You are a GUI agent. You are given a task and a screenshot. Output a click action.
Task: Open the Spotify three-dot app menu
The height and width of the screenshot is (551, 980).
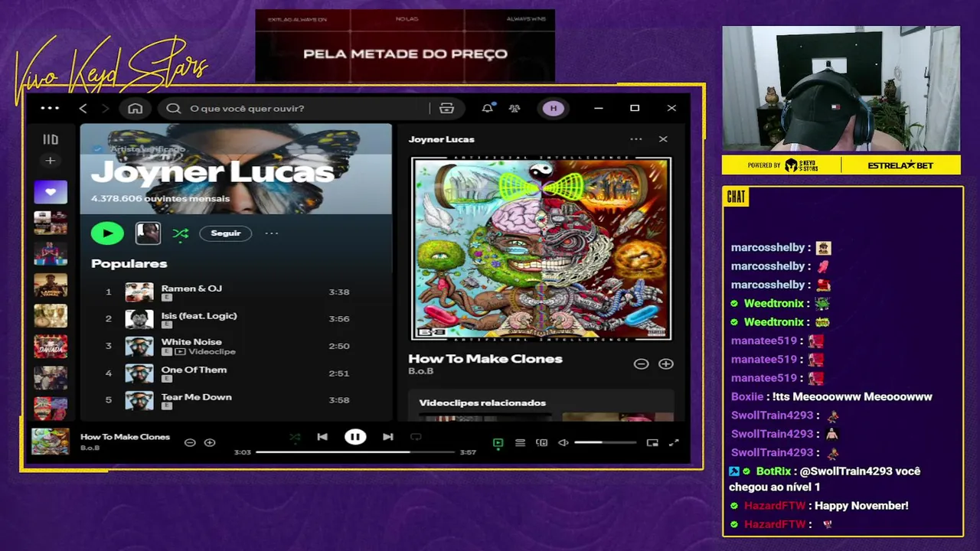coord(50,108)
